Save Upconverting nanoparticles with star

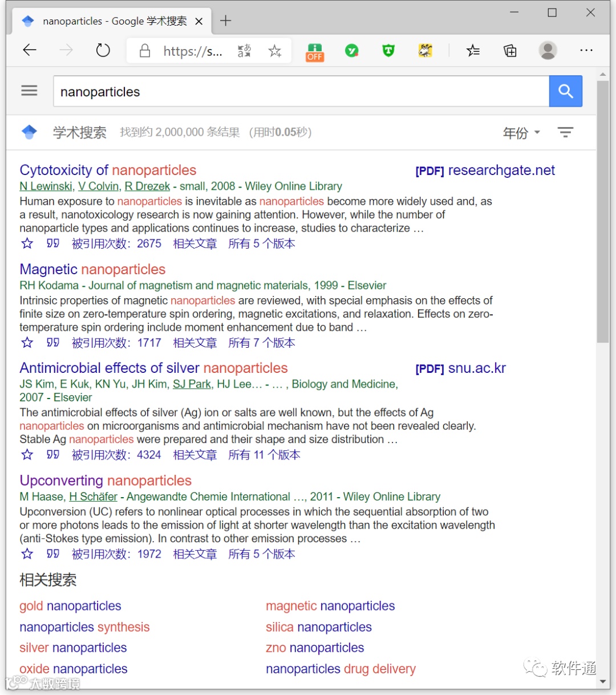click(27, 554)
